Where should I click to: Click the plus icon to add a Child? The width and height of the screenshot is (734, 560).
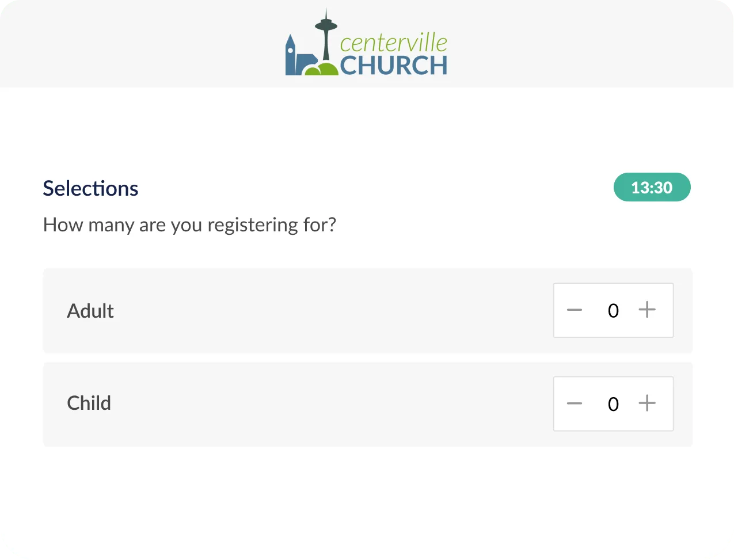(647, 403)
